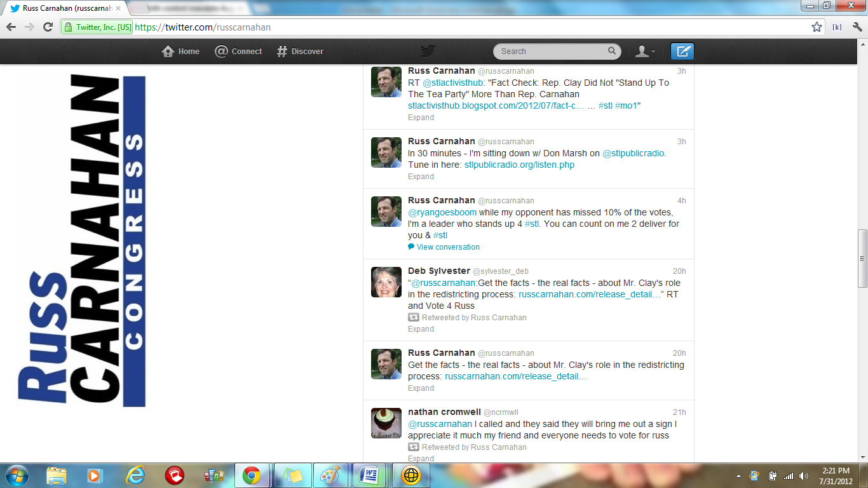
Task: Open the Windows Start menu
Action: click(17, 475)
